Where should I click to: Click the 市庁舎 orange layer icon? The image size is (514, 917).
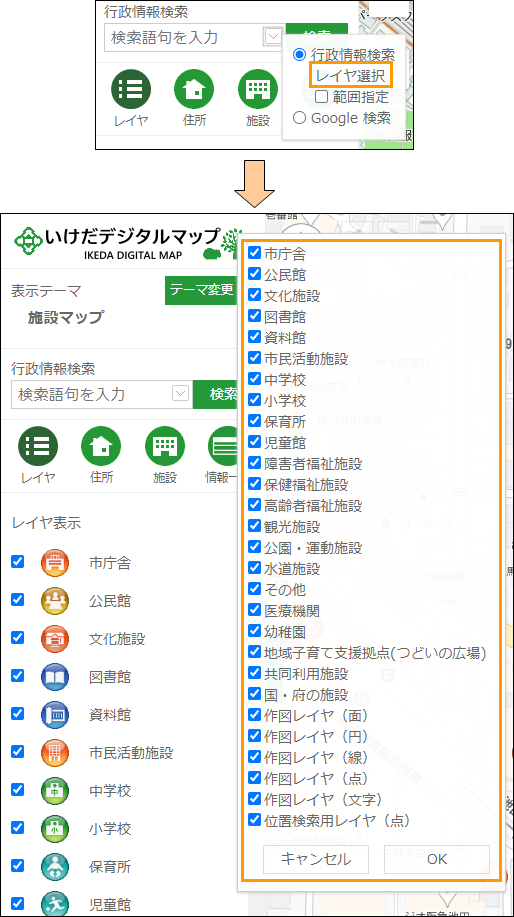point(54,563)
